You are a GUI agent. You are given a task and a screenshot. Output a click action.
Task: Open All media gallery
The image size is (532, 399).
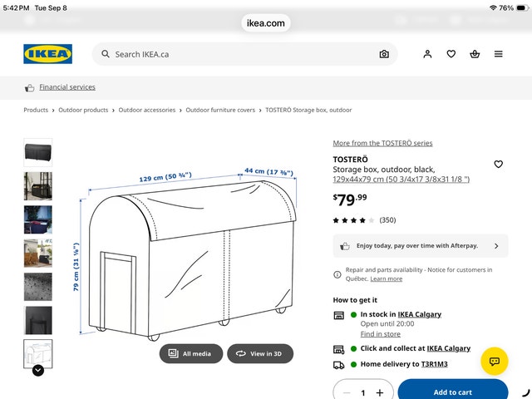point(191,353)
